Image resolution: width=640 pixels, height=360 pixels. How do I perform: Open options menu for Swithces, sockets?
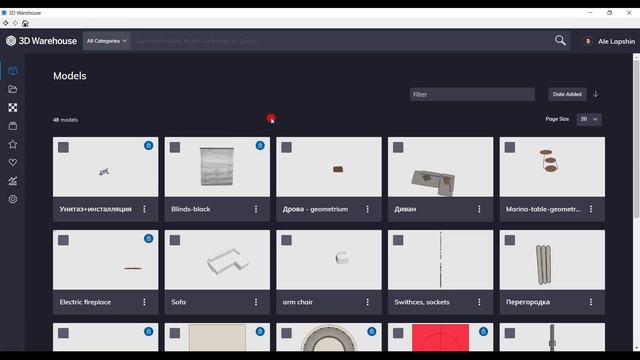tap(479, 302)
